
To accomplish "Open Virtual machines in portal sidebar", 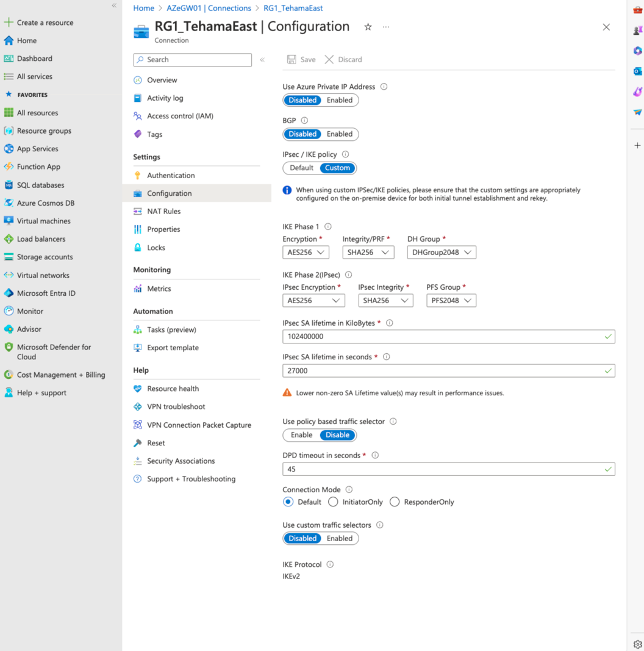I will point(43,221).
